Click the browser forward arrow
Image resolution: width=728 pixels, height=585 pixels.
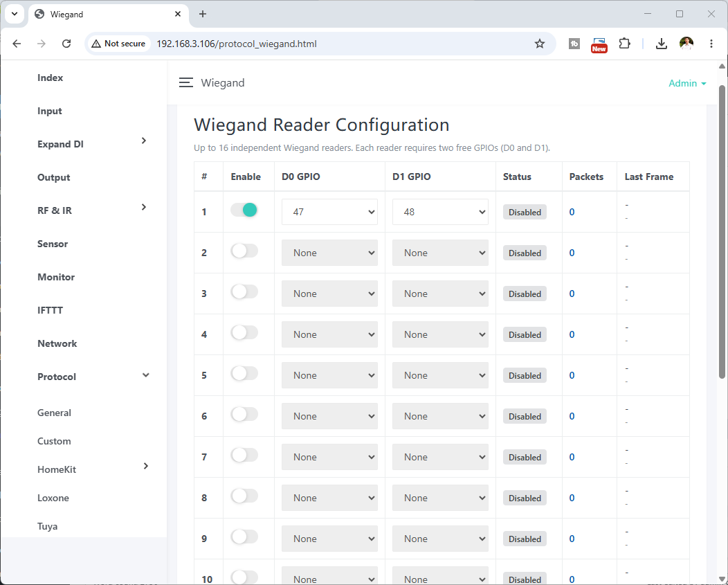pos(42,44)
